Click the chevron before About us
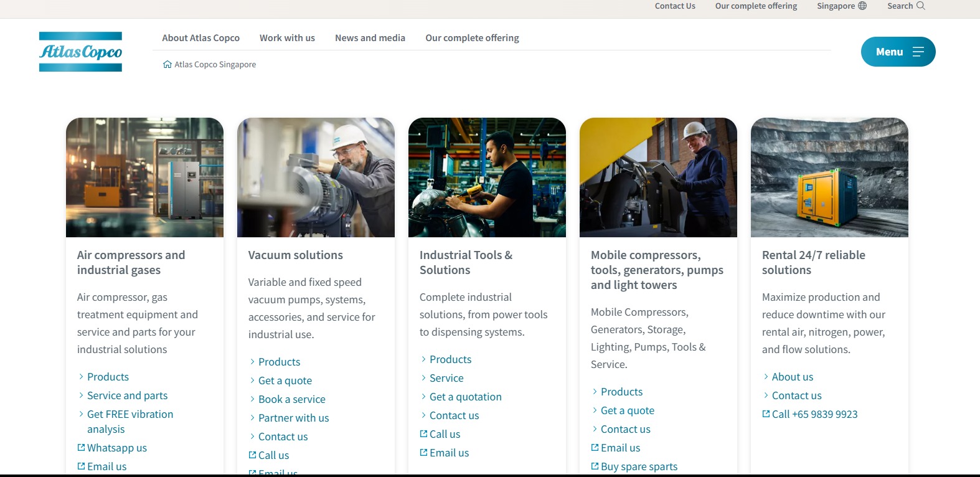 pos(766,377)
